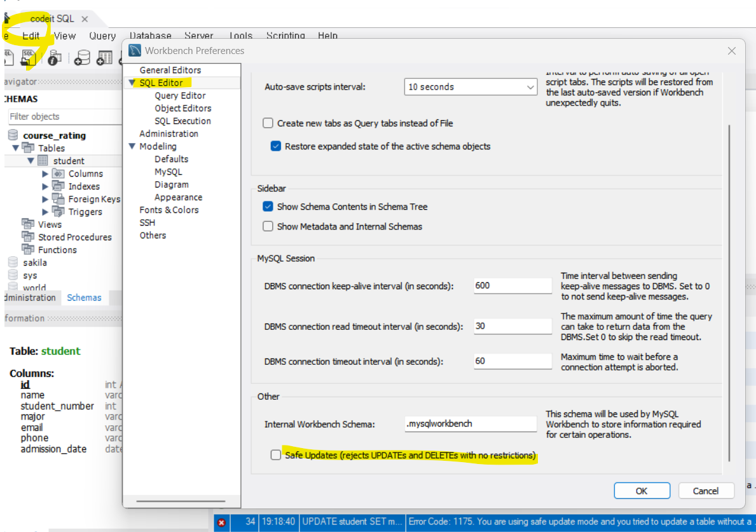Expand the Foreign Keys node
This screenshot has width=756, height=532.
click(45, 198)
